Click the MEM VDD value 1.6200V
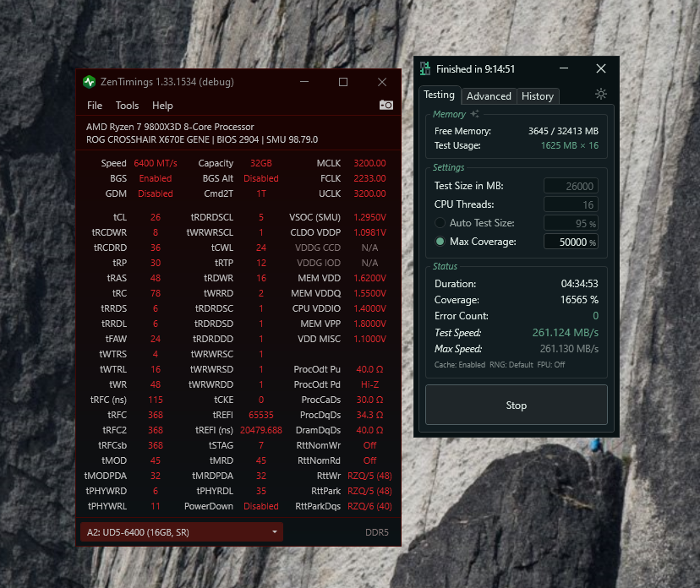 click(369, 278)
